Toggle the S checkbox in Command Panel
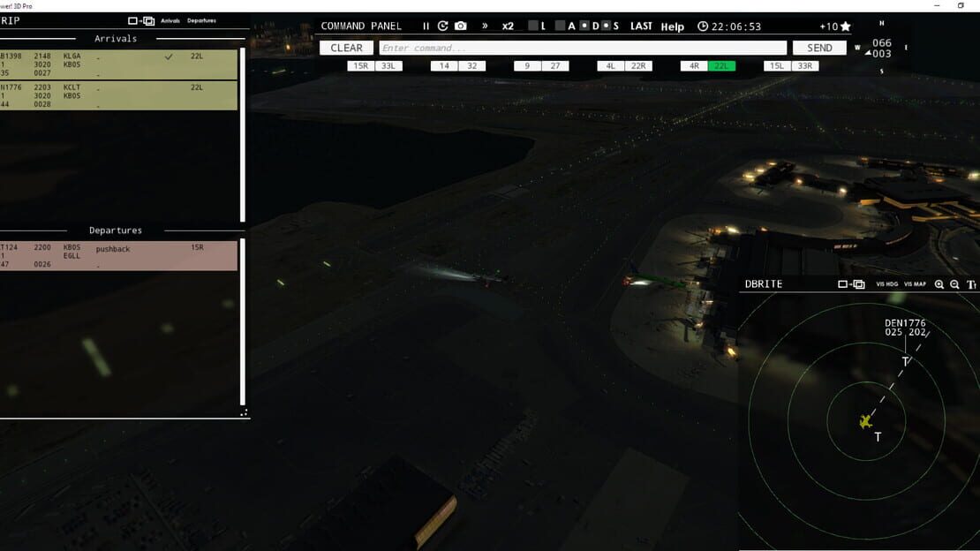This screenshot has width=980, height=551. coord(606,26)
